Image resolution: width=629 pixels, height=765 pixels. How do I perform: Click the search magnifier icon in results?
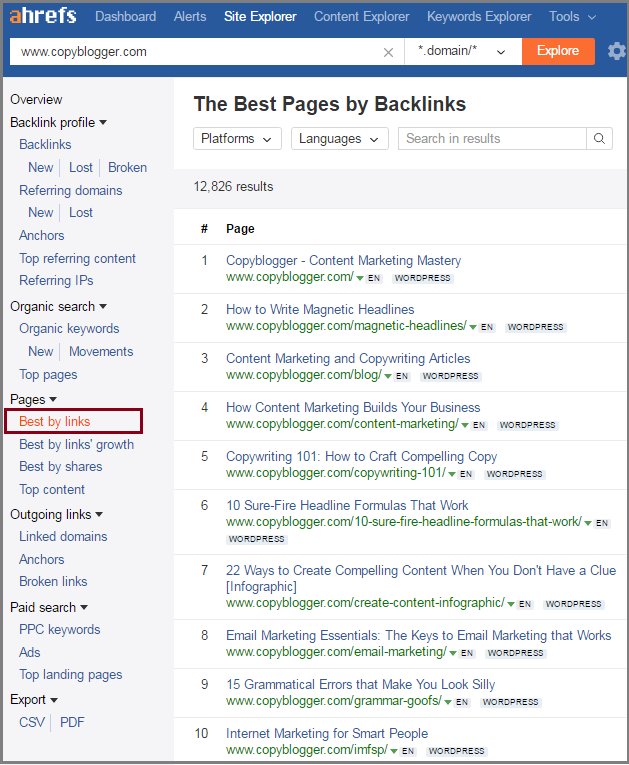point(600,139)
